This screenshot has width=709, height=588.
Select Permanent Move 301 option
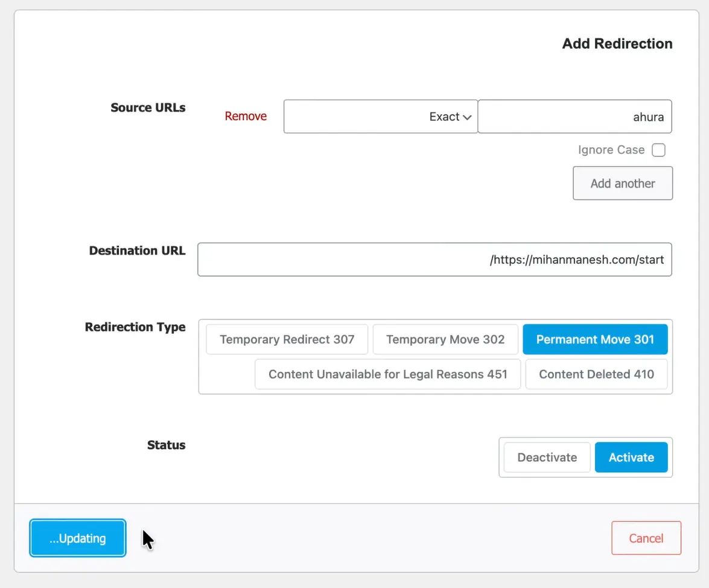595,339
